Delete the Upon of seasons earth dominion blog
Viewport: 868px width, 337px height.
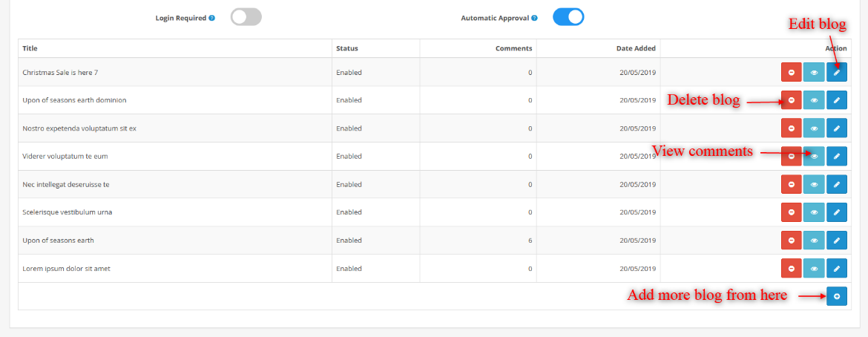coord(792,100)
